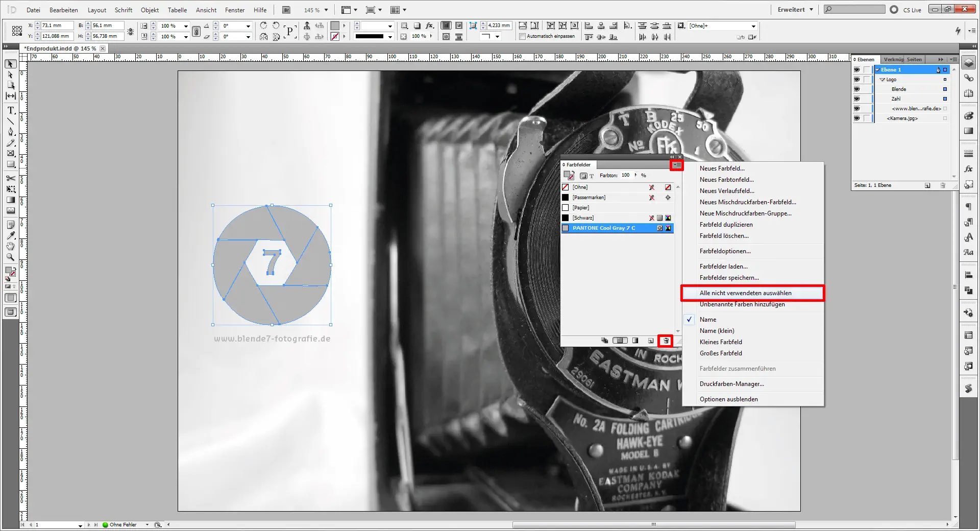Select the Type tool in the toolbar

click(10, 110)
